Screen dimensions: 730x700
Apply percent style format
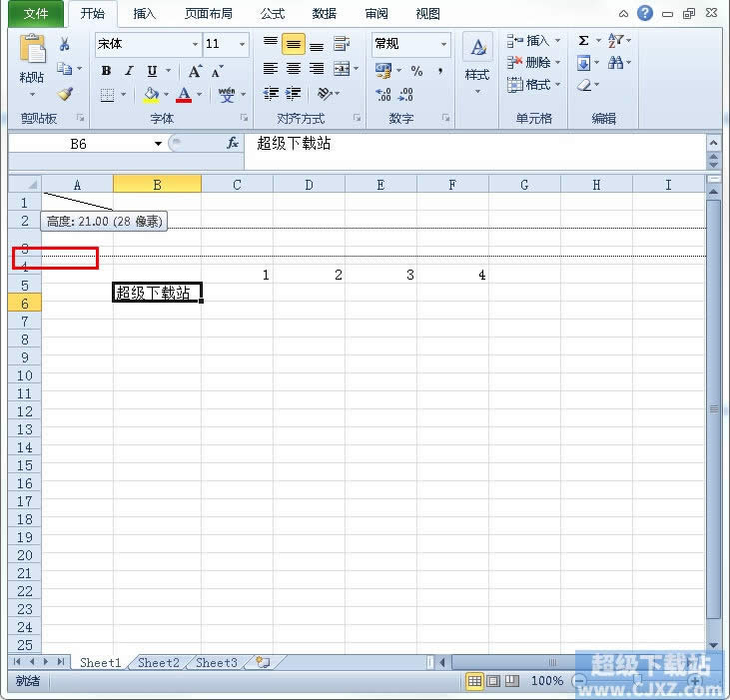tap(416, 71)
